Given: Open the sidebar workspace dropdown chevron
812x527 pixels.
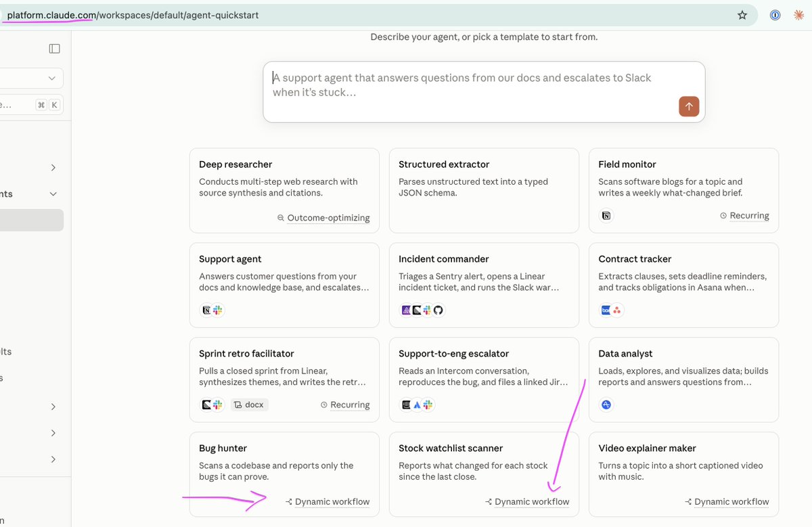Looking at the screenshot, I should coord(52,78).
